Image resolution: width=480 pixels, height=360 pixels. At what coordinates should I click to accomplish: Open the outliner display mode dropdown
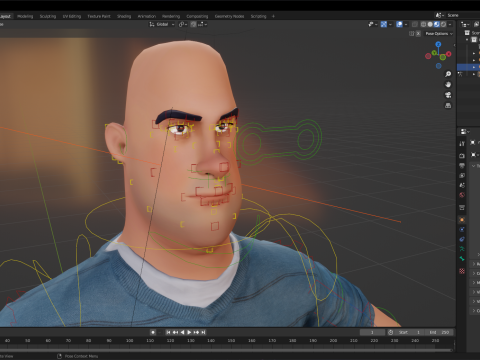(465, 24)
